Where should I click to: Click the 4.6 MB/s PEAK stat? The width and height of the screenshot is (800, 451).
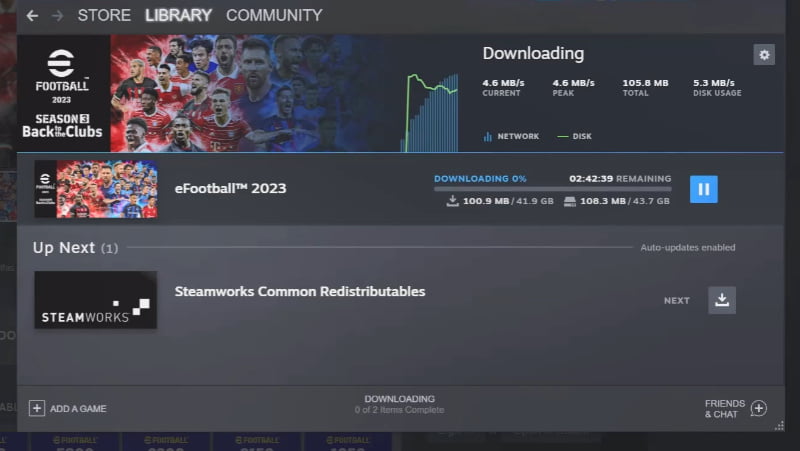(573, 87)
